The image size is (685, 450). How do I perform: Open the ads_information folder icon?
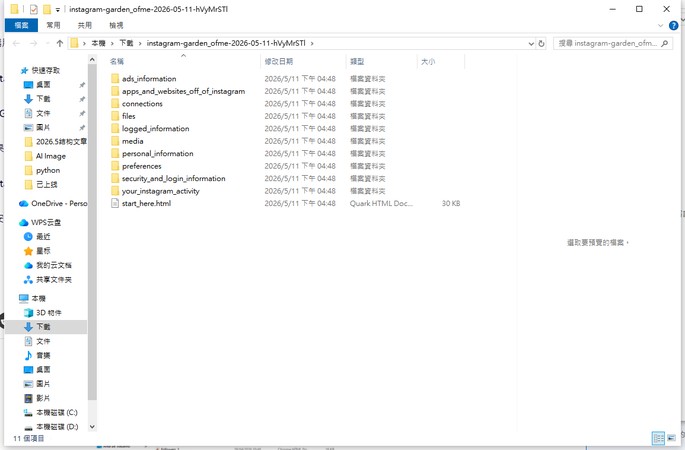pos(115,79)
